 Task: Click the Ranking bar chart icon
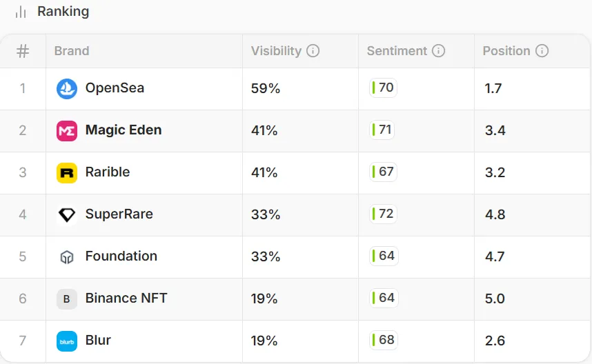click(21, 12)
